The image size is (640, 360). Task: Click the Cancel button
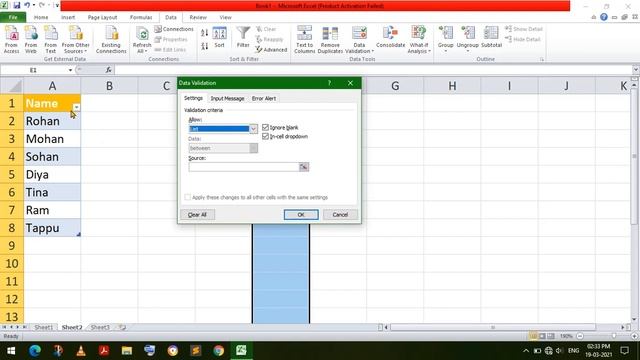click(340, 215)
